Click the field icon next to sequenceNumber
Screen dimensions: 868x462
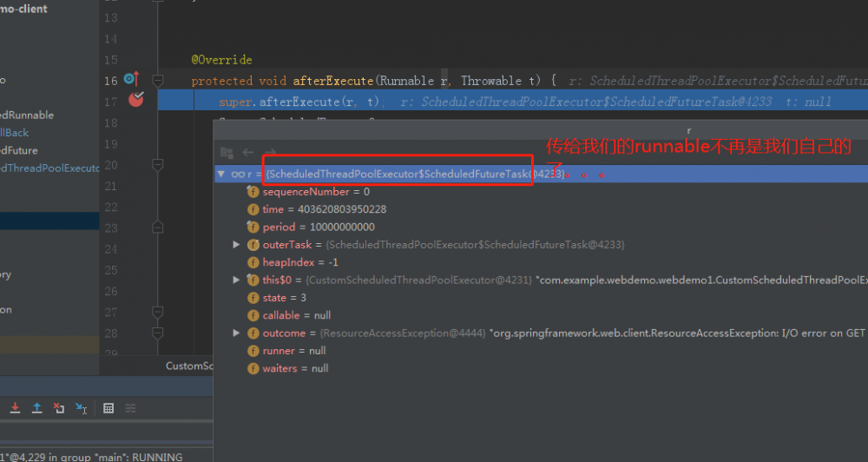click(x=253, y=192)
